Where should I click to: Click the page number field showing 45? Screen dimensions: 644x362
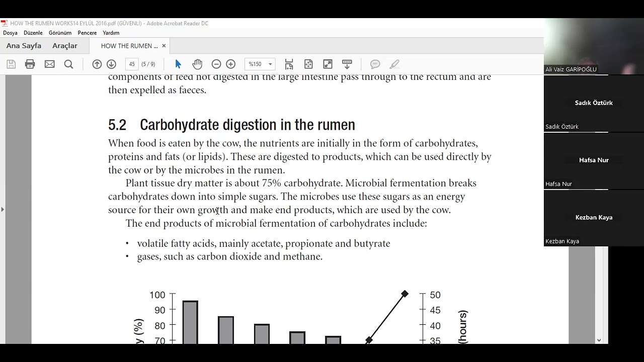(132, 64)
